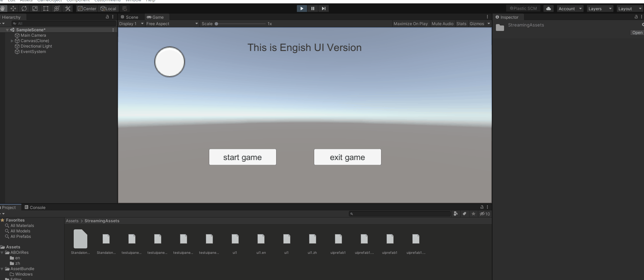
Task: Toggle Project panel lock
Action: [482, 207]
